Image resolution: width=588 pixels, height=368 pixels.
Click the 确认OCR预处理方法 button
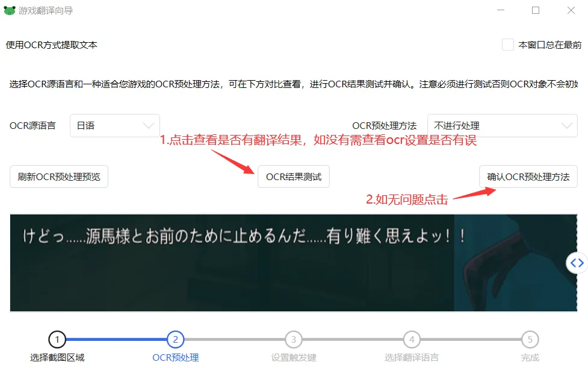pyautogui.click(x=528, y=177)
